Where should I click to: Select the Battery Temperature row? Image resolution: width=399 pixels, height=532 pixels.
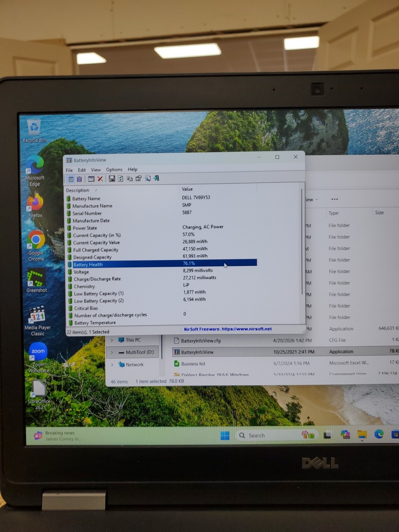162,322
